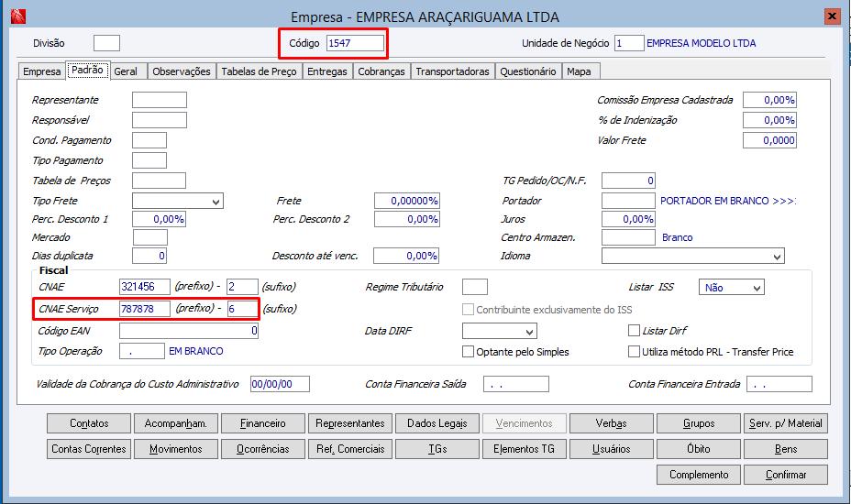The image size is (851, 504).
Task: Switch to the Observações tab
Action: click(x=182, y=71)
